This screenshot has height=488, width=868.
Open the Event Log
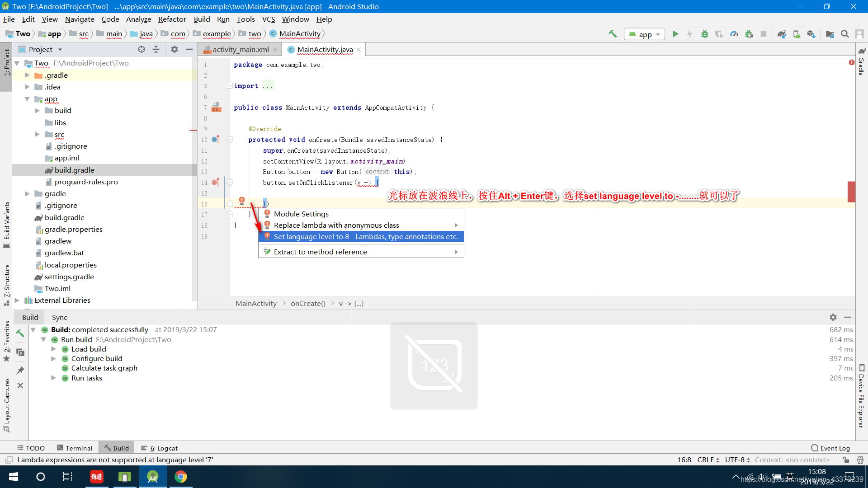(830, 448)
